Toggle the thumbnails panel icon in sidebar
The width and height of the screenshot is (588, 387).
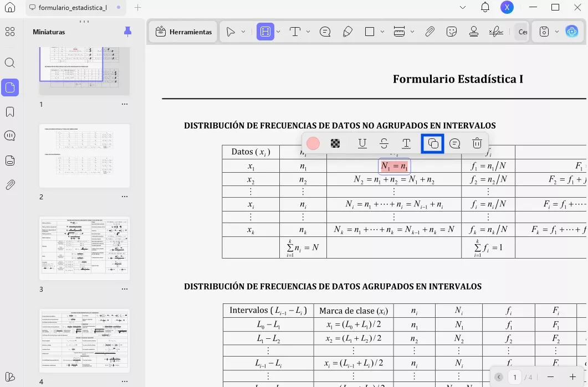click(x=10, y=87)
